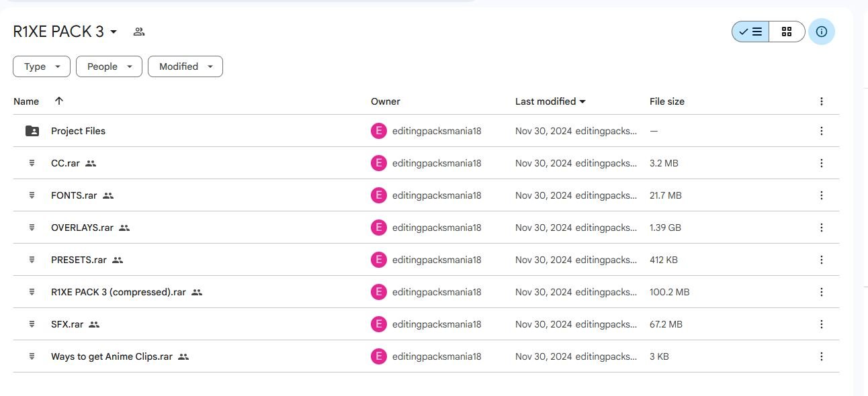
Task: Open more actions for SFX.rar
Action: pyautogui.click(x=821, y=324)
